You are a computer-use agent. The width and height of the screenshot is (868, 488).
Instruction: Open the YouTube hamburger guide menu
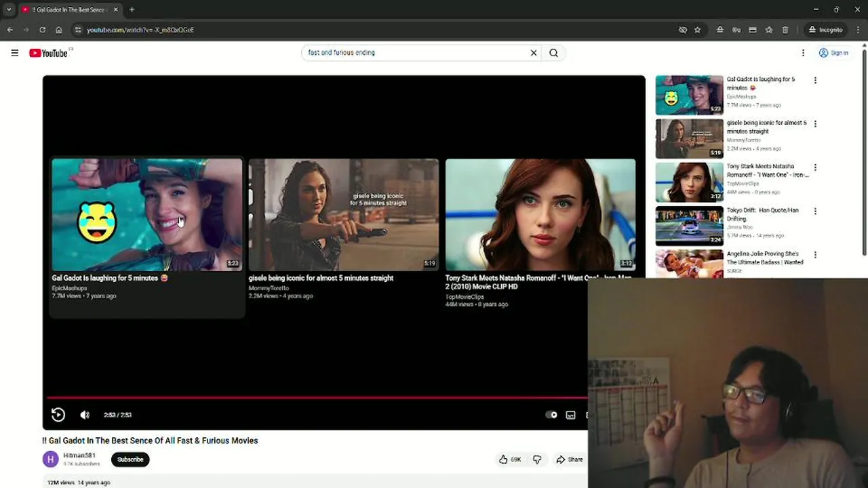pos(14,53)
